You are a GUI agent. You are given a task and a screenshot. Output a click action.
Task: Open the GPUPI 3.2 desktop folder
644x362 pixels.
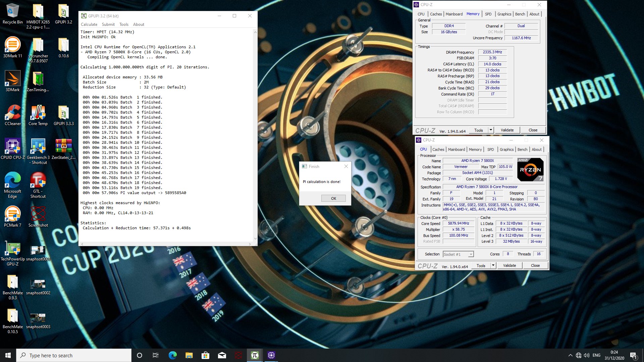(x=63, y=14)
